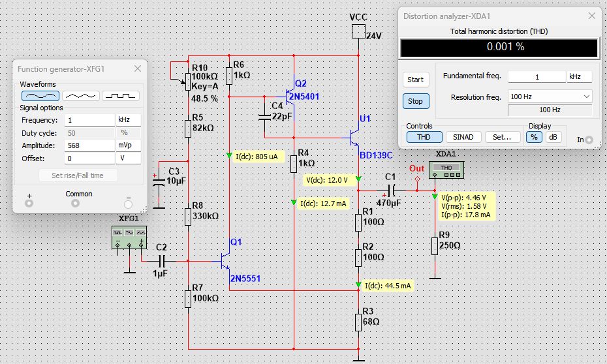This screenshot has height=364, width=607.
Task: Close the Distortion analyzer-XDA1 window
Action: coord(591,16)
